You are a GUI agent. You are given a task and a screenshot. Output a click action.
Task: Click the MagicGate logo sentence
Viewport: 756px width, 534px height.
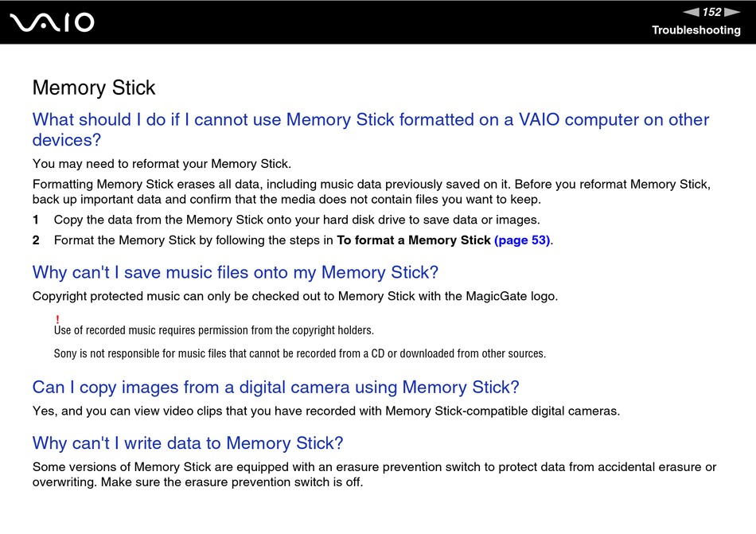click(295, 296)
